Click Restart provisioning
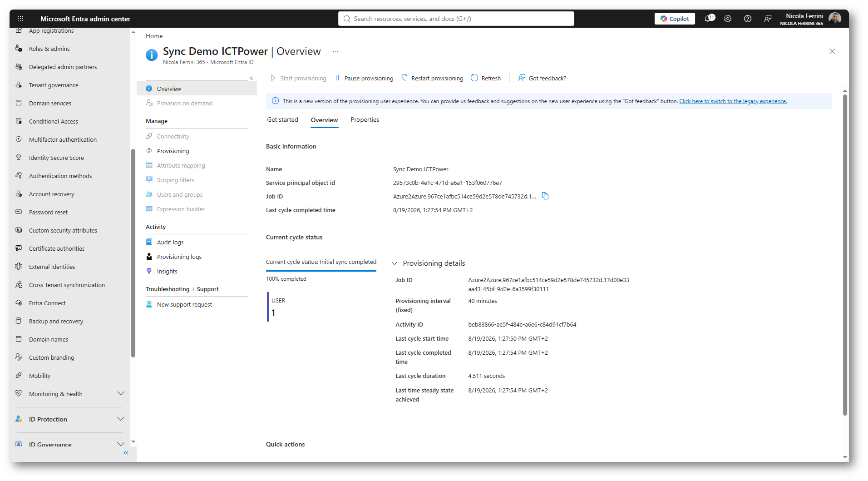The height and width of the screenshot is (481, 868). (433, 78)
